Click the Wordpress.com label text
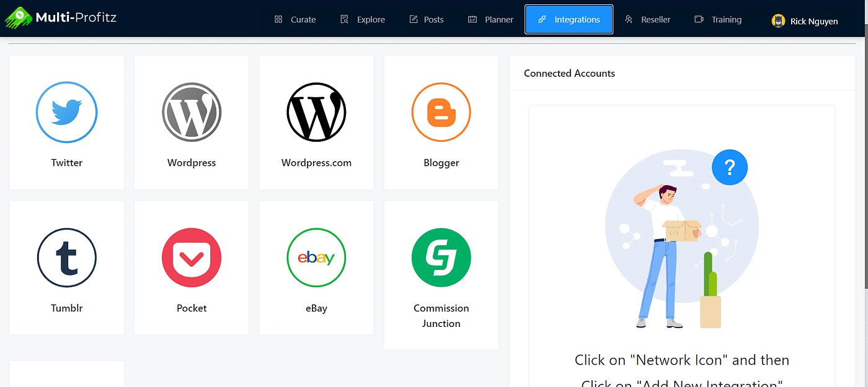Viewport: 868px width, 387px height. coord(316,163)
